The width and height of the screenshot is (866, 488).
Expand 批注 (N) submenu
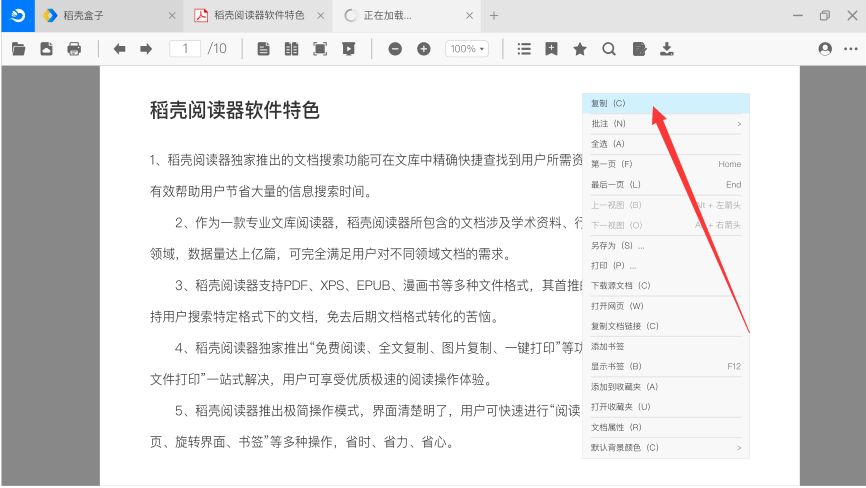click(x=666, y=124)
